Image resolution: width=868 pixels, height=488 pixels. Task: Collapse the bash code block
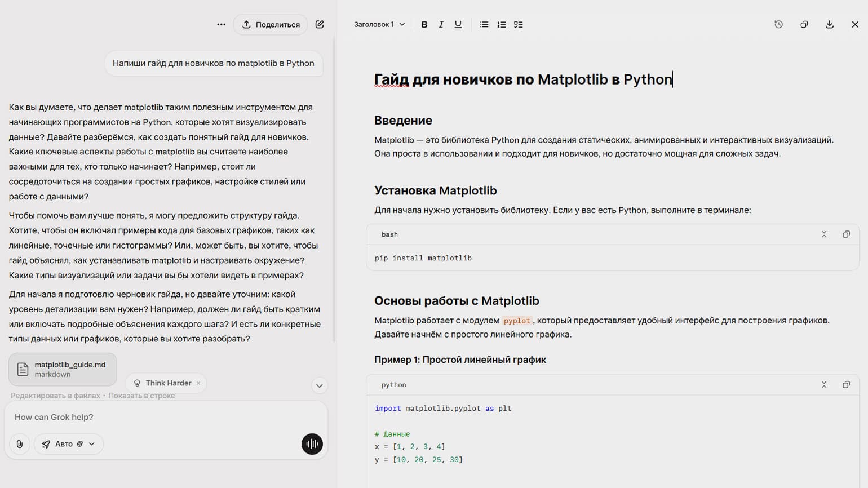point(824,234)
